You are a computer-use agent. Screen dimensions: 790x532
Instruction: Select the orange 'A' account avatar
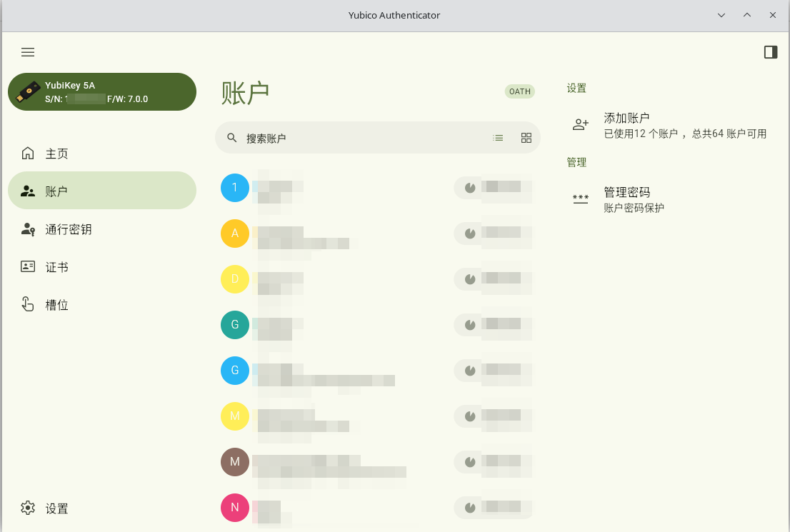coord(235,234)
